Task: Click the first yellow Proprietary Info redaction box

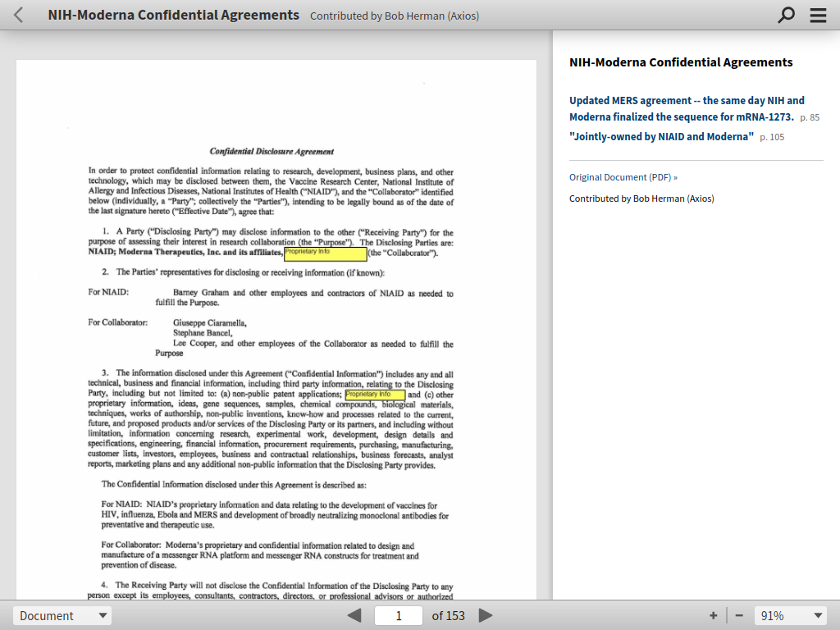Action: [x=325, y=254]
